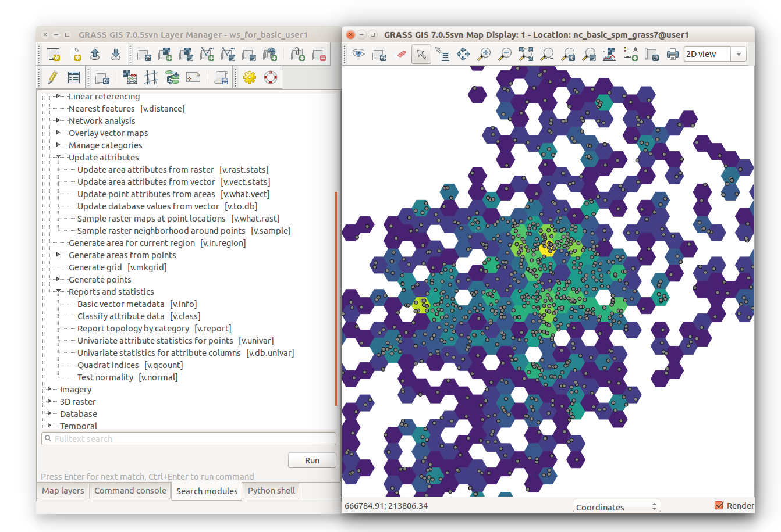781x532 pixels.
Task: Click the Print display printer icon
Action: (x=673, y=54)
